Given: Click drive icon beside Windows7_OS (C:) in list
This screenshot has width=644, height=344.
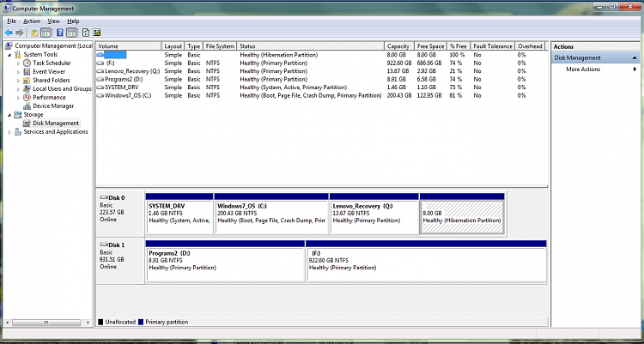Looking at the screenshot, I should click(x=100, y=95).
